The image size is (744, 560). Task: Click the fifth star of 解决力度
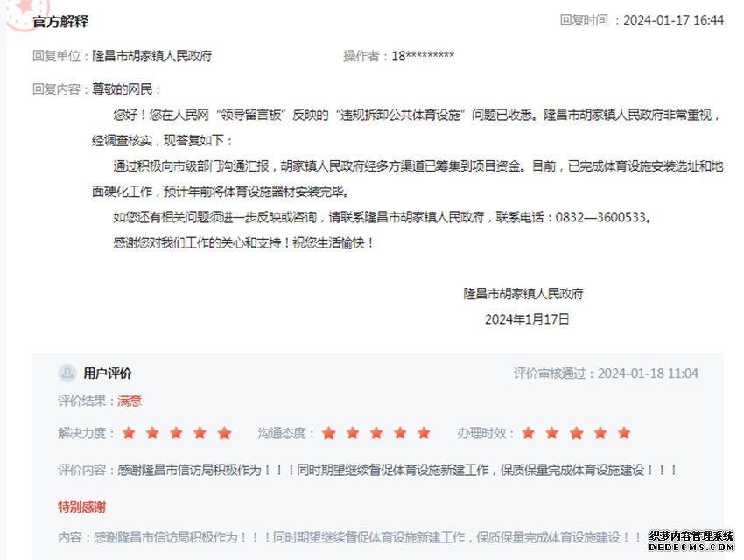point(224,433)
